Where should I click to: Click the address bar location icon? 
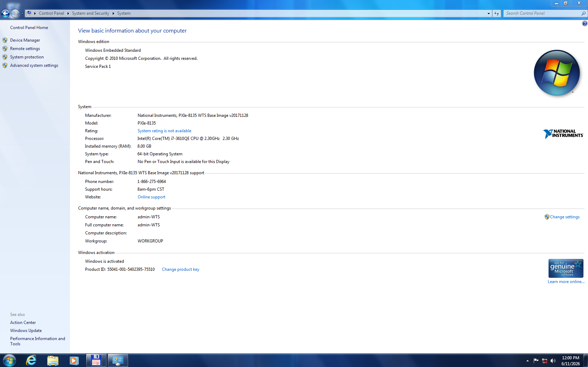(29, 13)
